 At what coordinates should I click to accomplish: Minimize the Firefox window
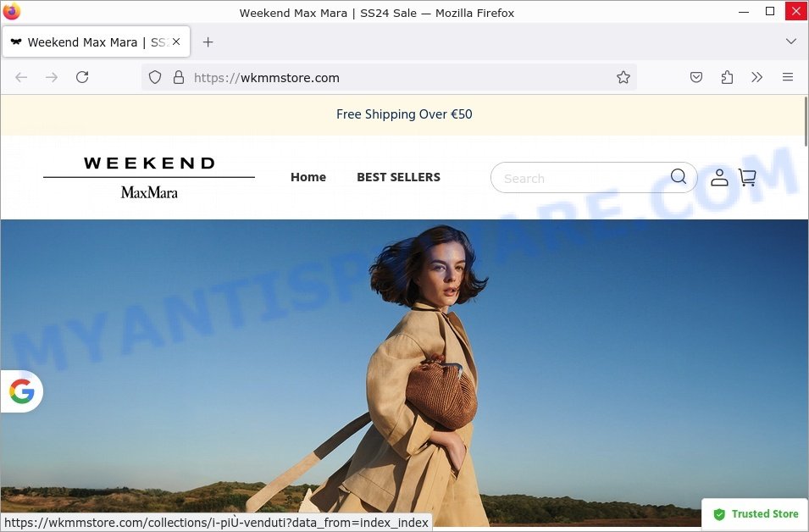pos(744,11)
